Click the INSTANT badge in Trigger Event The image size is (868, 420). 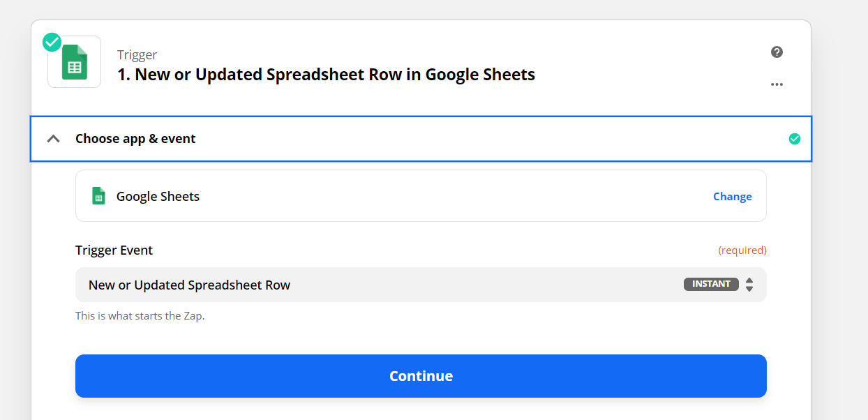(711, 284)
